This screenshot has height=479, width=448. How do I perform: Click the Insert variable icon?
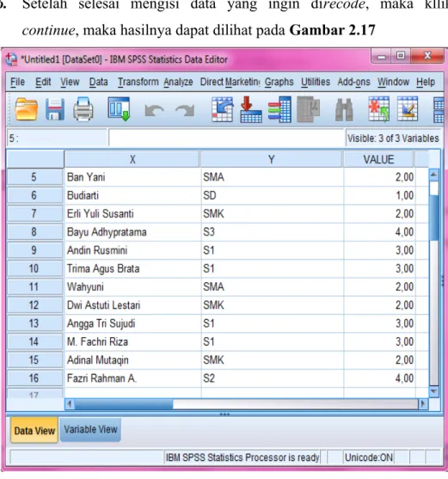coord(408,109)
